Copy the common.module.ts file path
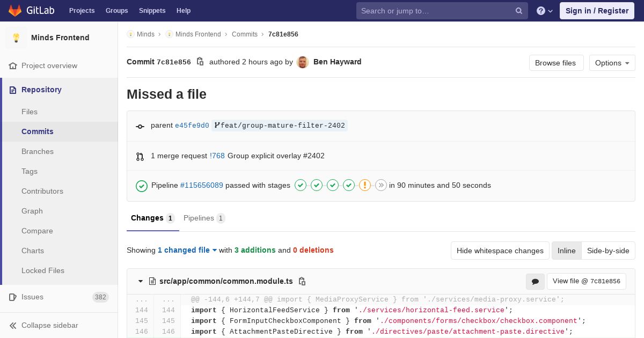Image resolution: width=644 pixels, height=338 pixels. [x=302, y=281]
